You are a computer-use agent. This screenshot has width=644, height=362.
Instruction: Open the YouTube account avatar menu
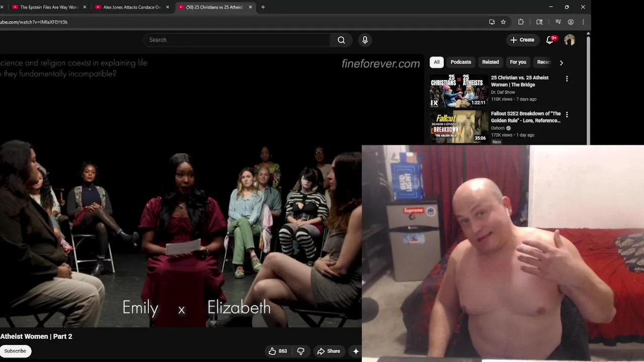570,40
